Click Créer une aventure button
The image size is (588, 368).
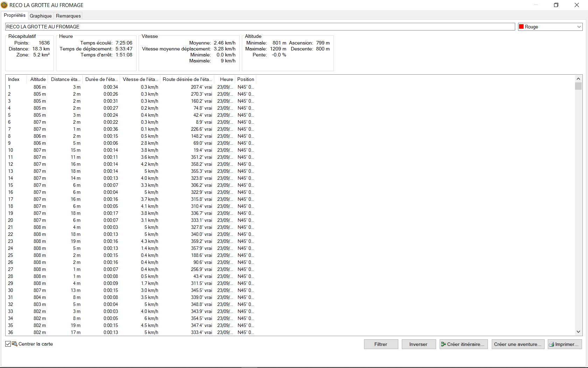[518, 344]
